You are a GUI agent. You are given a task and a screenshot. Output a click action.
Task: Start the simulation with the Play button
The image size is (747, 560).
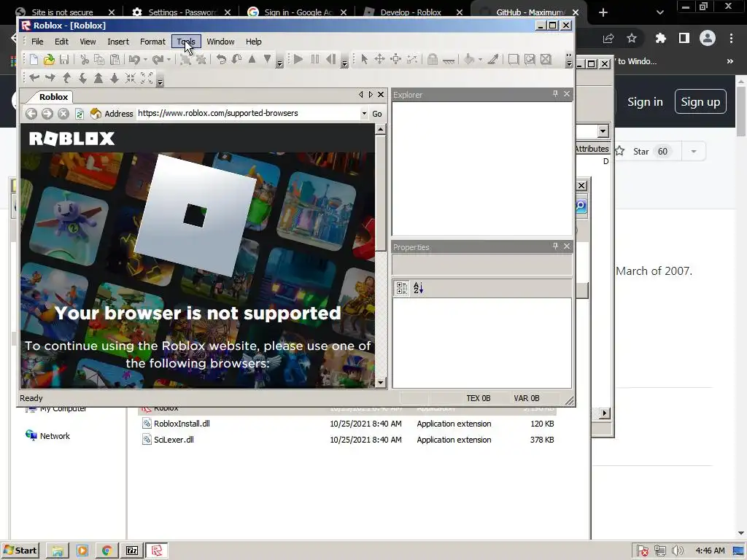coord(298,60)
